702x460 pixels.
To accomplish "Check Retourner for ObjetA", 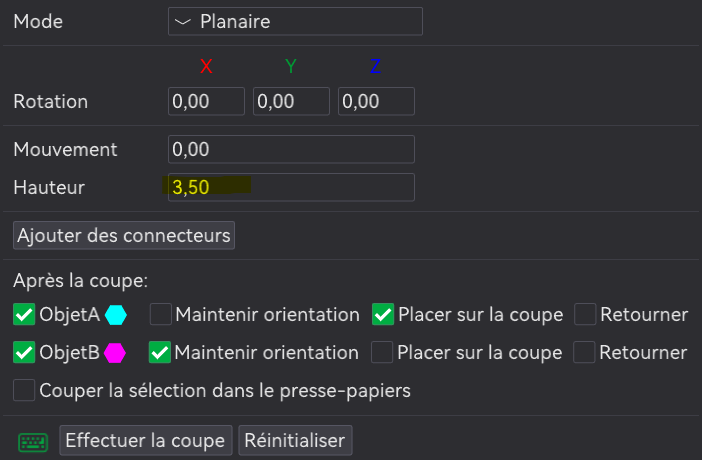I will [x=585, y=314].
